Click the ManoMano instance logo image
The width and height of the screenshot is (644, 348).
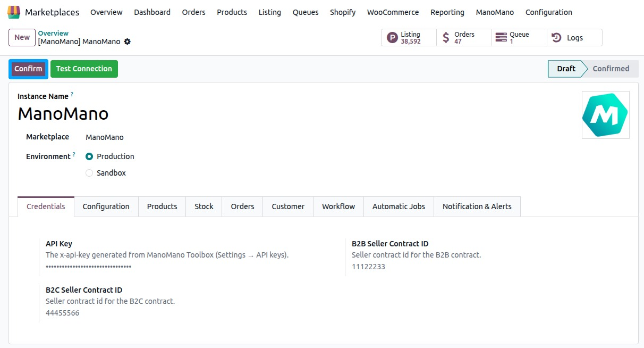(x=605, y=115)
